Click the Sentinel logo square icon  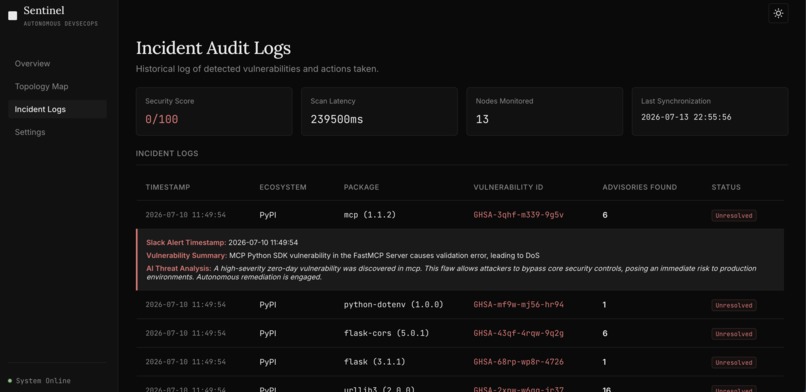click(x=13, y=16)
